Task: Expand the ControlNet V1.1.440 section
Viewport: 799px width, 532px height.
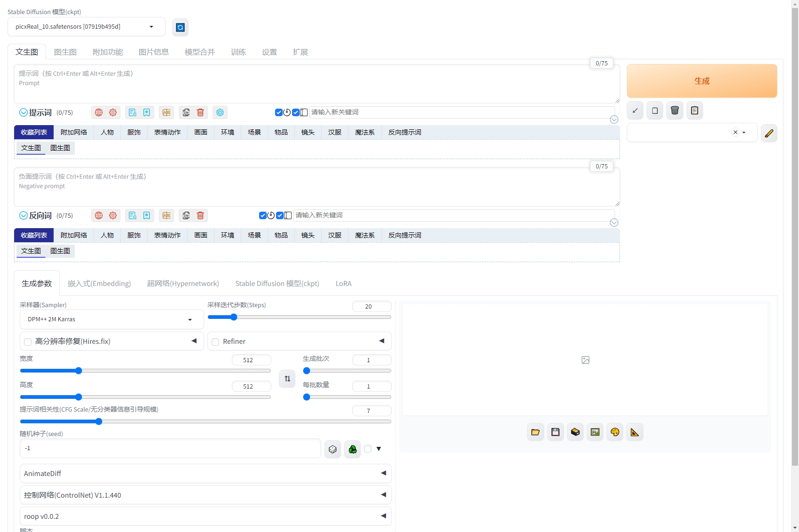Action: (x=205, y=495)
